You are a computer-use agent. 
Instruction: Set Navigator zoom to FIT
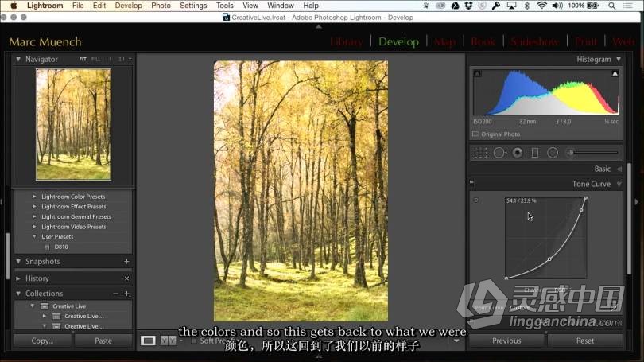(83, 59)
